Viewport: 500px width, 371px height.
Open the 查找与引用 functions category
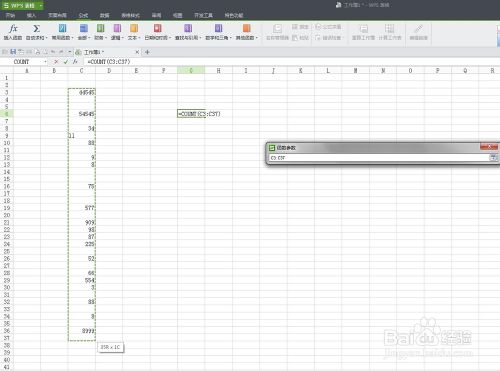[x=188, y=32]
